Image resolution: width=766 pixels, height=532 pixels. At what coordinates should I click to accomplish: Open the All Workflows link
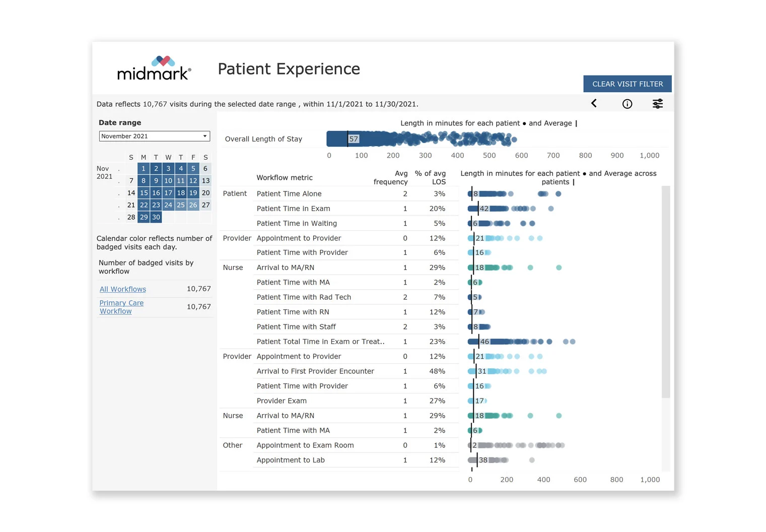pos(122,289)
